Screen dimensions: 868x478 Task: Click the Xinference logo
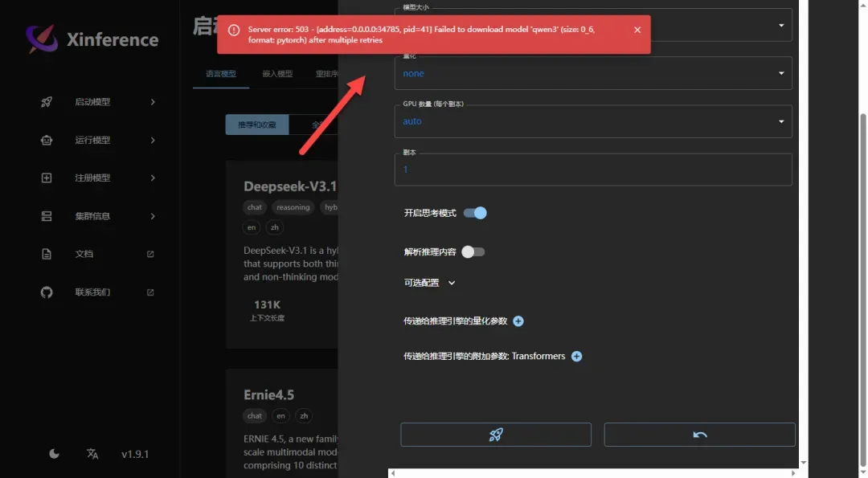(91, 39)
